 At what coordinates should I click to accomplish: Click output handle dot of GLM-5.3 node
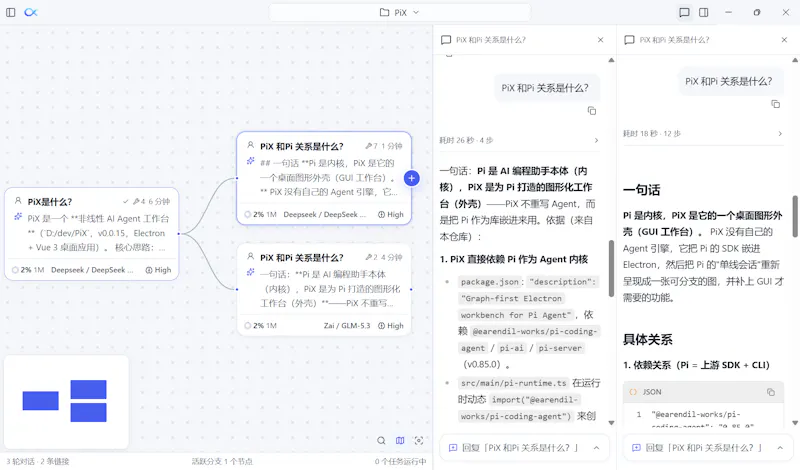click(411, 289)
